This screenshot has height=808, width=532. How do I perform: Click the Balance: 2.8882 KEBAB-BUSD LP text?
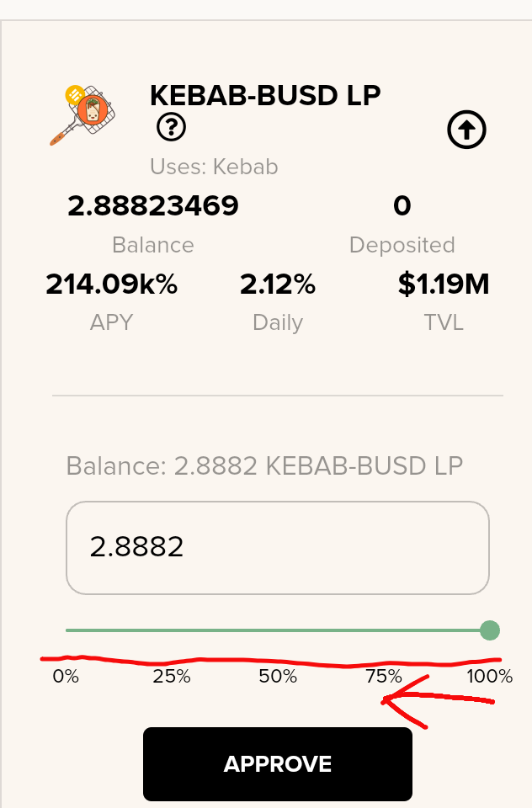click(264, 465)
